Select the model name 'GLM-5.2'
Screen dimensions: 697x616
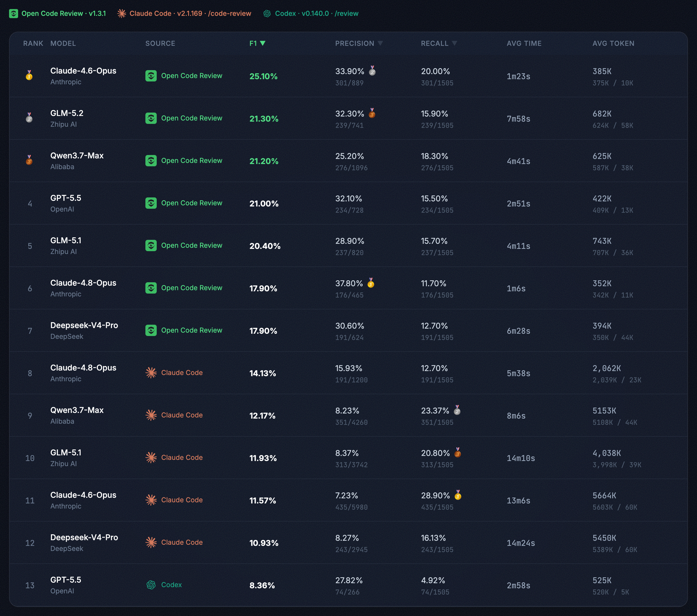coord(67,113)
